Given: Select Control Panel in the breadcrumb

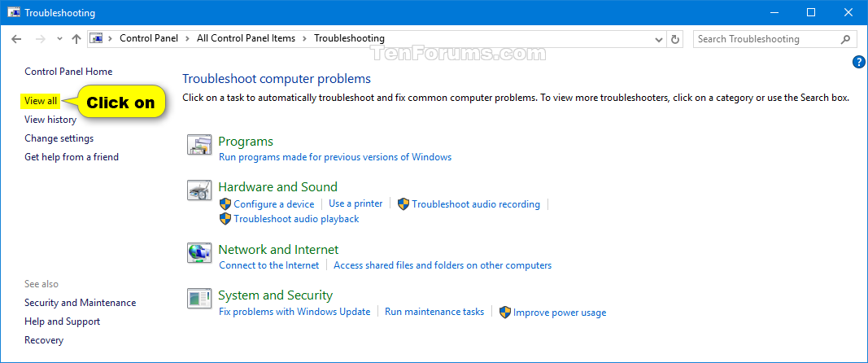Looking at the screenshot, I should click(149, 38).
